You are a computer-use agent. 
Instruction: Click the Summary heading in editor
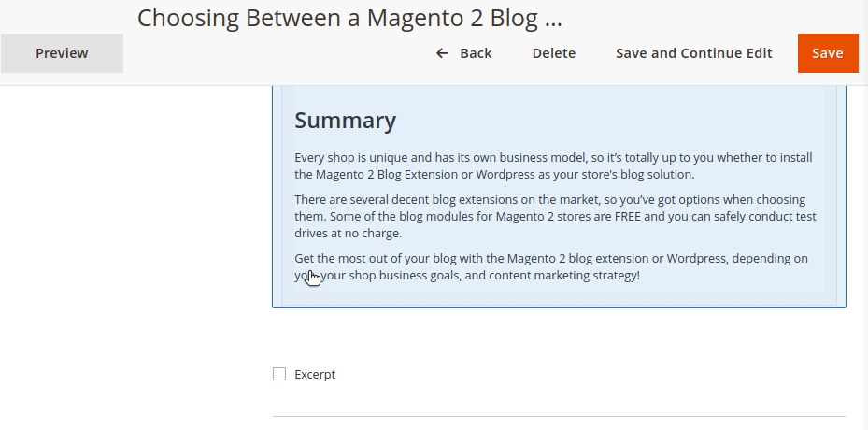(345, 121)
